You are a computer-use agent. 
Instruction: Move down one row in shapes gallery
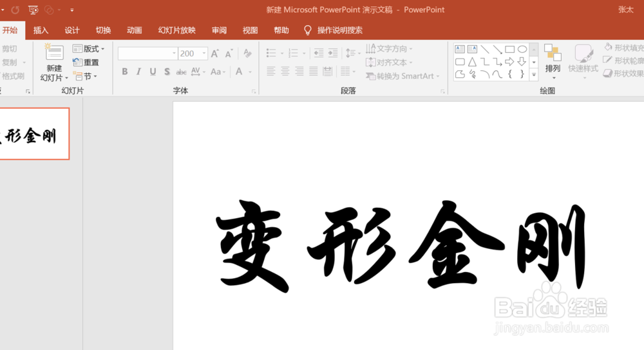534,62
